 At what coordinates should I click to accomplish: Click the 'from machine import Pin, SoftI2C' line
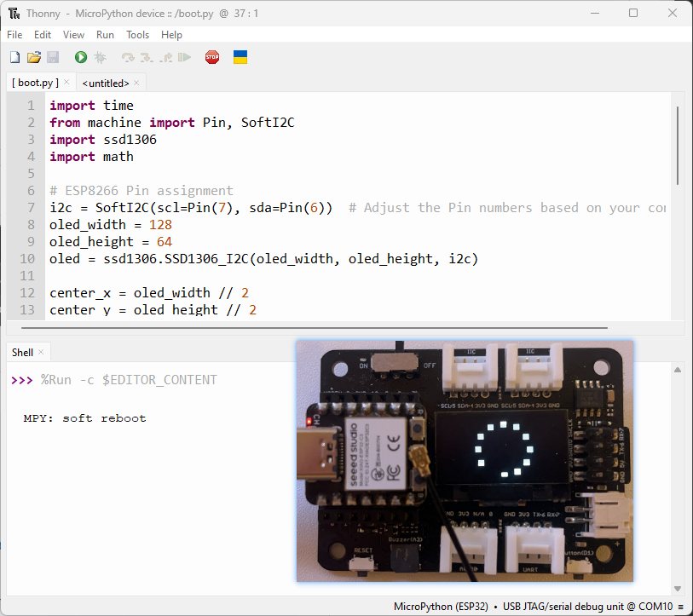(172, 123)
